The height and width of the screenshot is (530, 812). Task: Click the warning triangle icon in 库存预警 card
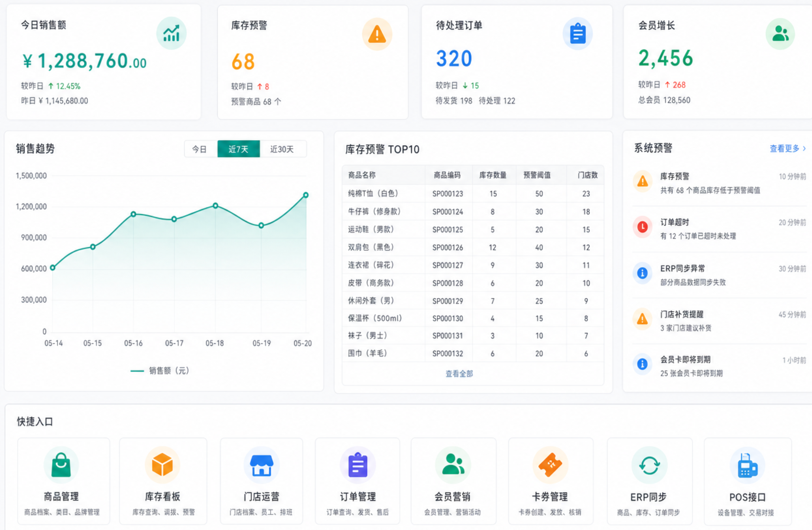point(377,35)
